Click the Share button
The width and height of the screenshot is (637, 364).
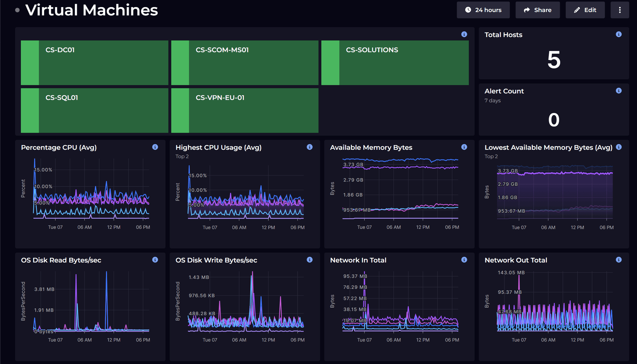tap(537, 10)
